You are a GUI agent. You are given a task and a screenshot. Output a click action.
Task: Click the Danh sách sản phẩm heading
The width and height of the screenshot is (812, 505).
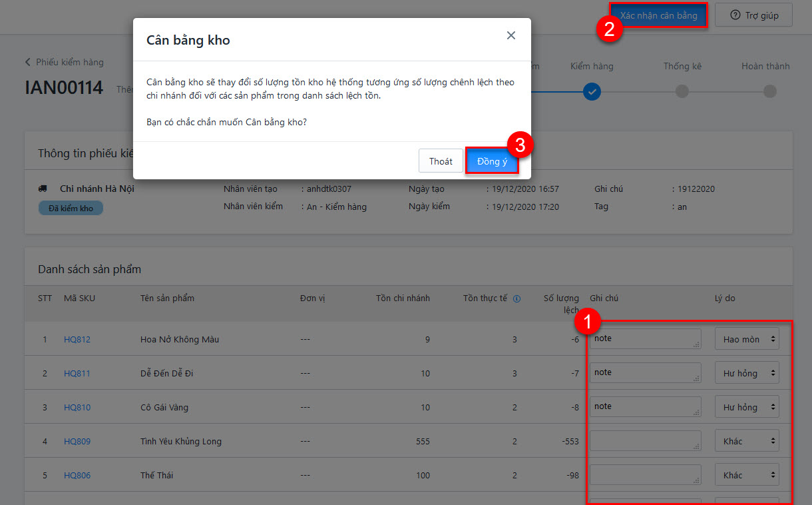[90, 269]
